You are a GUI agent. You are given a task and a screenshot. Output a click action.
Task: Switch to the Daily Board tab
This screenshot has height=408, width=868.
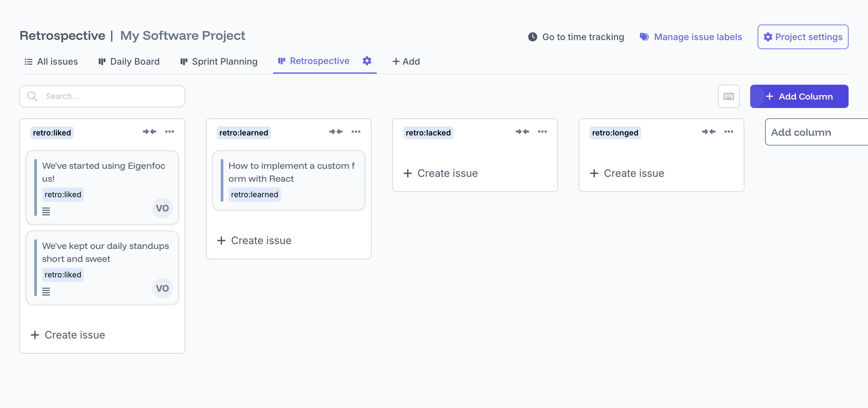point(129,62)
